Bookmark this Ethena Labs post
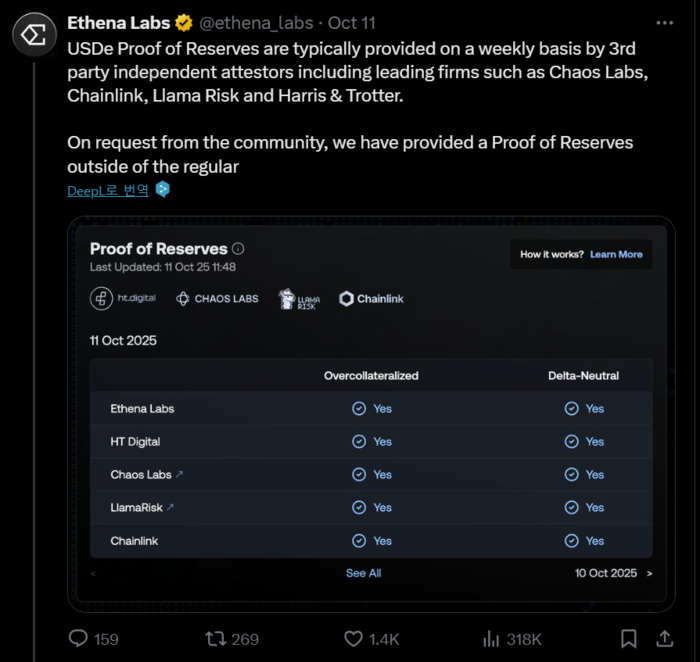The height and width of the screenshot is (662, 700). 628,638
